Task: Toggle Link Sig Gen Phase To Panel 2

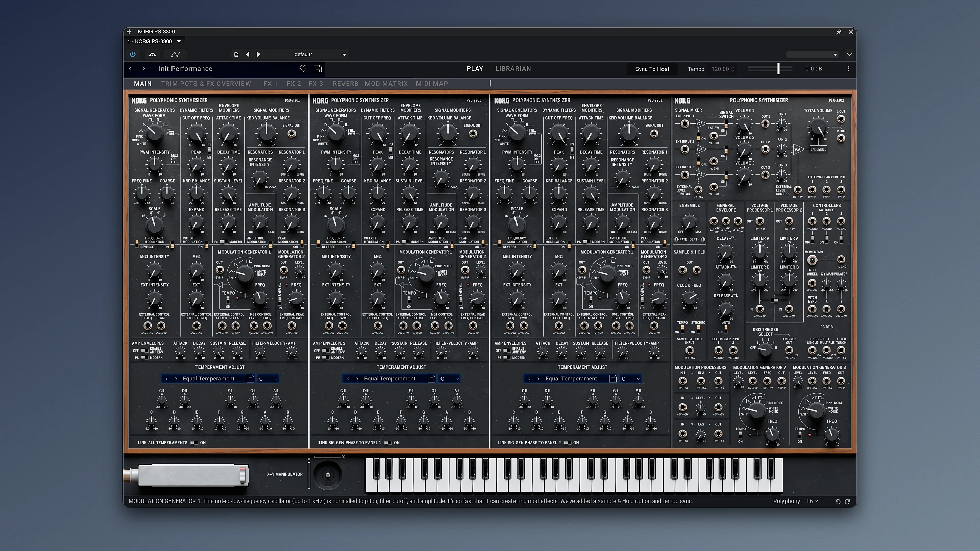Action: (x=567, y=443)
